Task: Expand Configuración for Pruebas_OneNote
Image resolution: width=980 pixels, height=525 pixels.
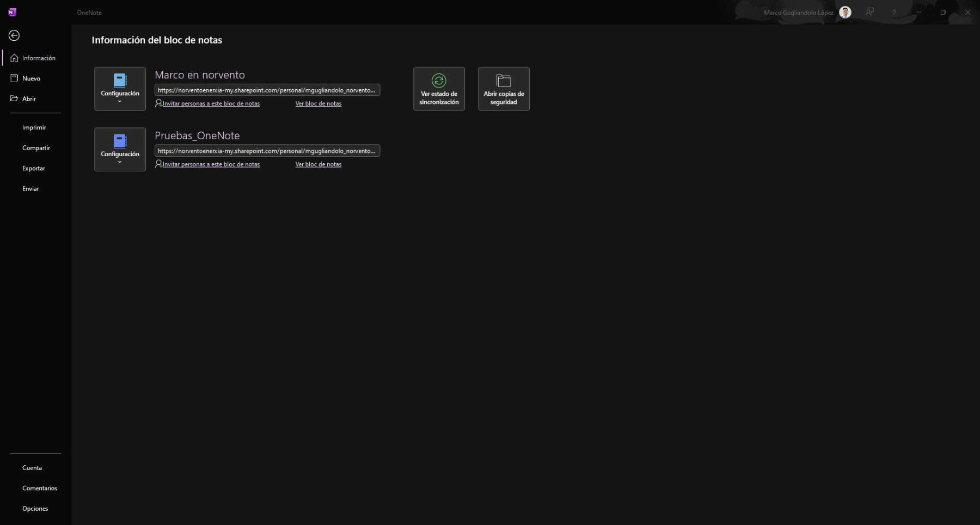Action: tap(120, 150)
